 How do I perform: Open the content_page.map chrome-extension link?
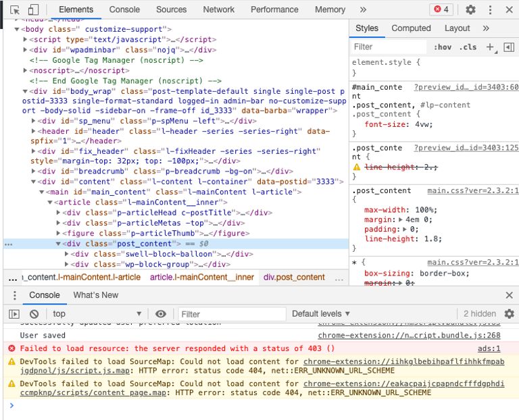pyautogui.click(x=262, y=388)
